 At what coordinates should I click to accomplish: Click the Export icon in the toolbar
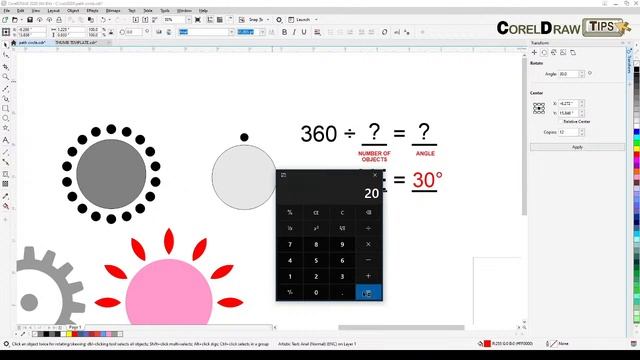point(145,20)
